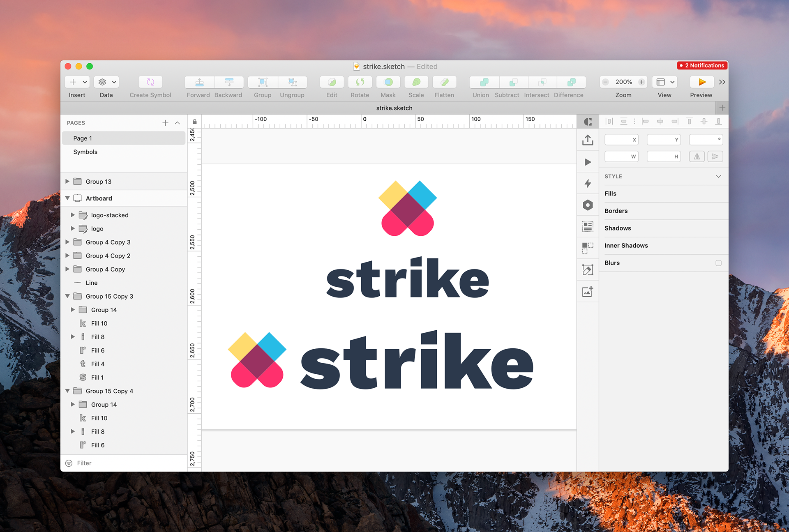Viewport: 789px width, 532px height.
Task: Click the lightning bolt plugin icon
Action: point(588,183)
